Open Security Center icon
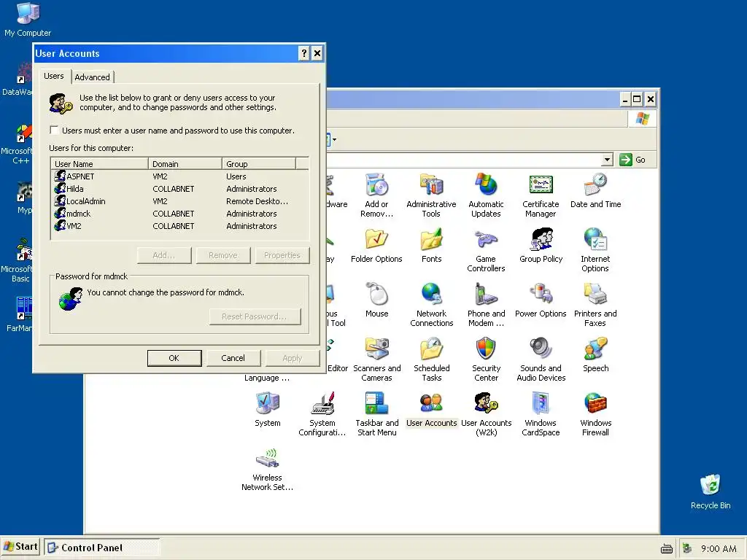Viewport: 747px width, 560px height. (x=486, y=349)
